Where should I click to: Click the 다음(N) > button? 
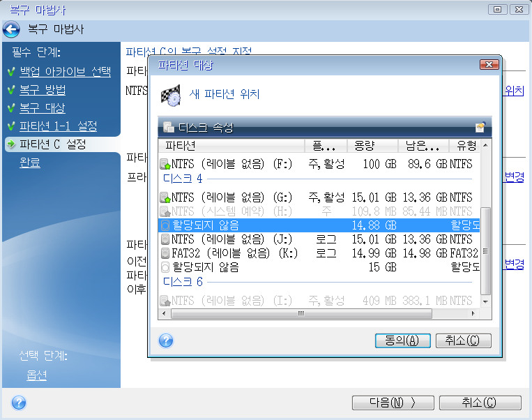pos(393,403)
